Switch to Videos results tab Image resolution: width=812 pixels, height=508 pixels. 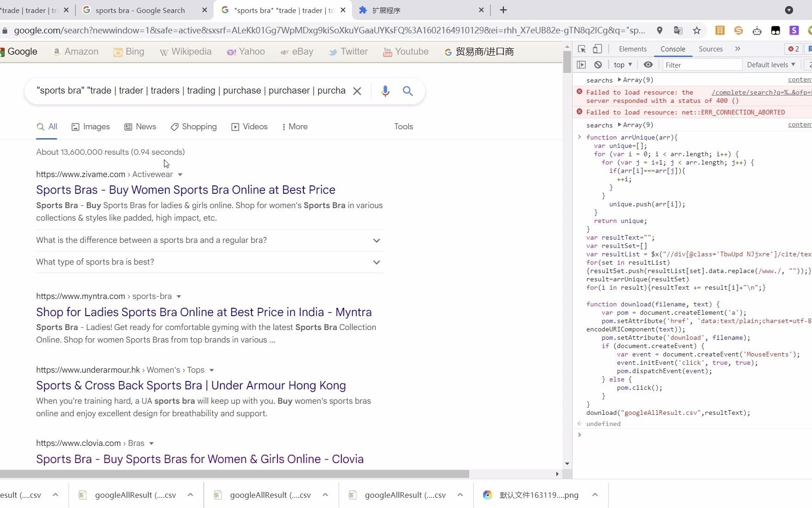(250, 127)
